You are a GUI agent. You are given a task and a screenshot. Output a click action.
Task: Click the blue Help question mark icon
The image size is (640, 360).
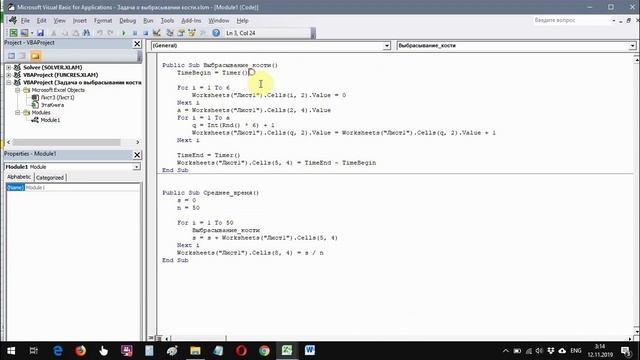tap(216, 33)
